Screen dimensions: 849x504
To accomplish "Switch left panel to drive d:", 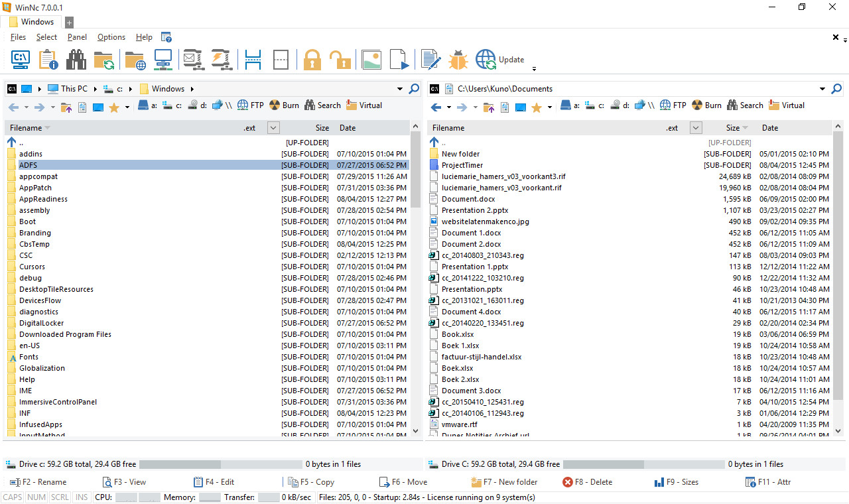I will coord(196,105).
